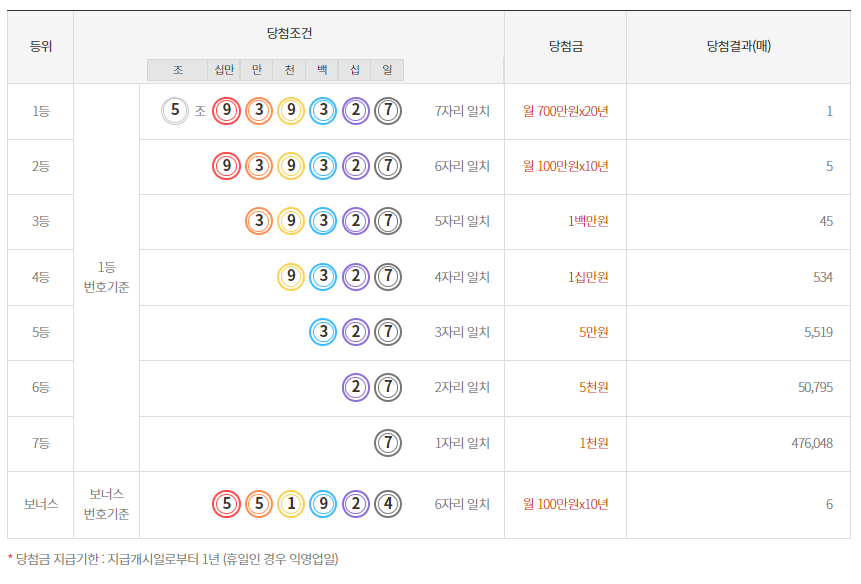Select the orange 5 ball in the 보너스 row
Screen dimensions: 861x584
click(x=259, y=504)
